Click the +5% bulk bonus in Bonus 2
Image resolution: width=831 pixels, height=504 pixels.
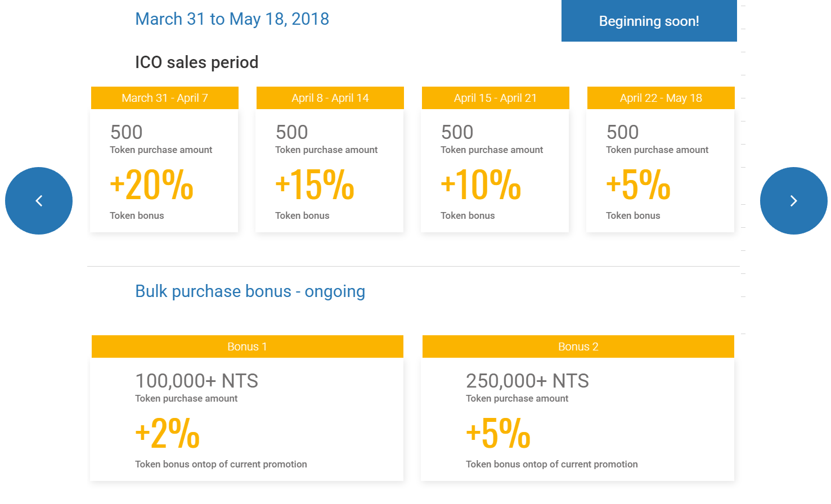pyautogui.click(x=498, y=433)
